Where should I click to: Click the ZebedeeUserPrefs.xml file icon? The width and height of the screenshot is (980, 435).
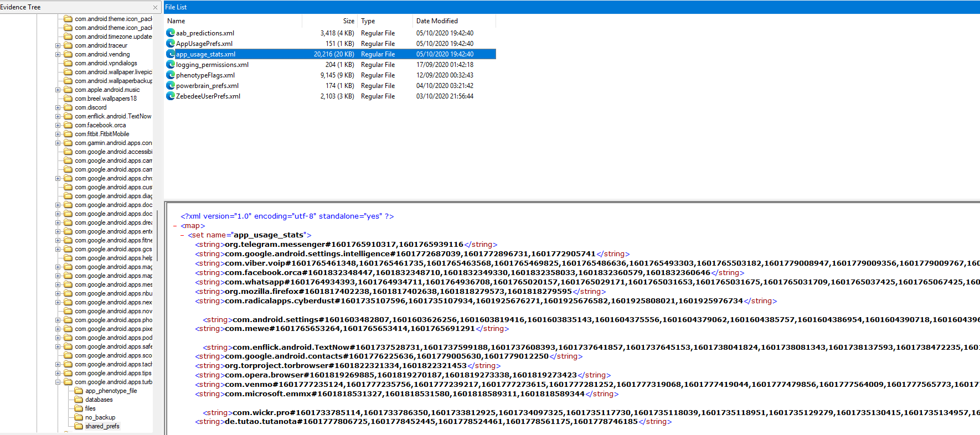click(x=171, y=96)
